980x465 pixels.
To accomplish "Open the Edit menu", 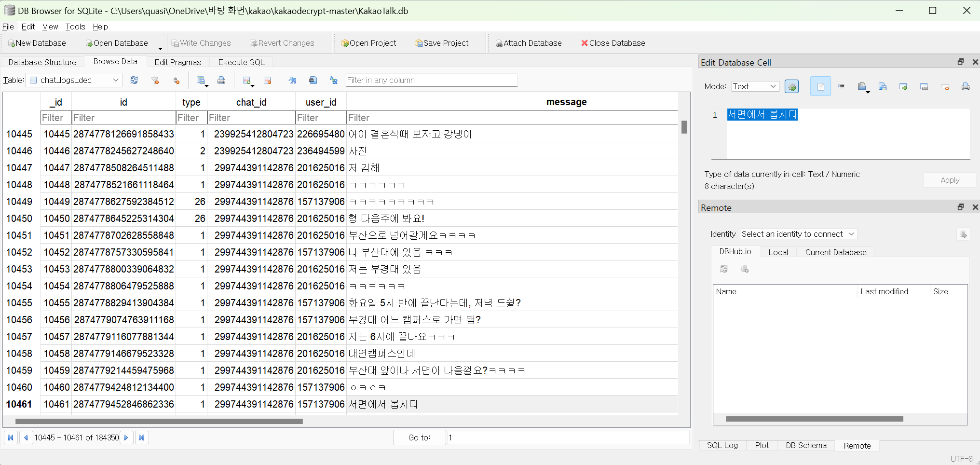I will pos(28,27).
